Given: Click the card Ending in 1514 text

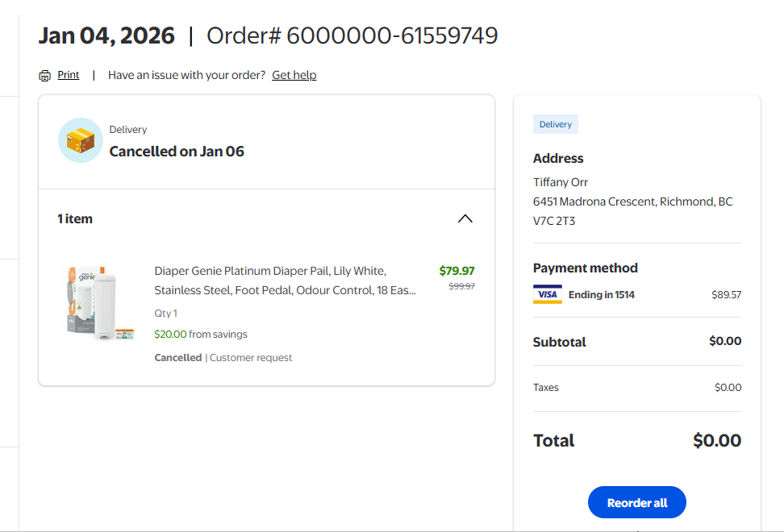Looking at the screenshot, I should tap(601, 294).
